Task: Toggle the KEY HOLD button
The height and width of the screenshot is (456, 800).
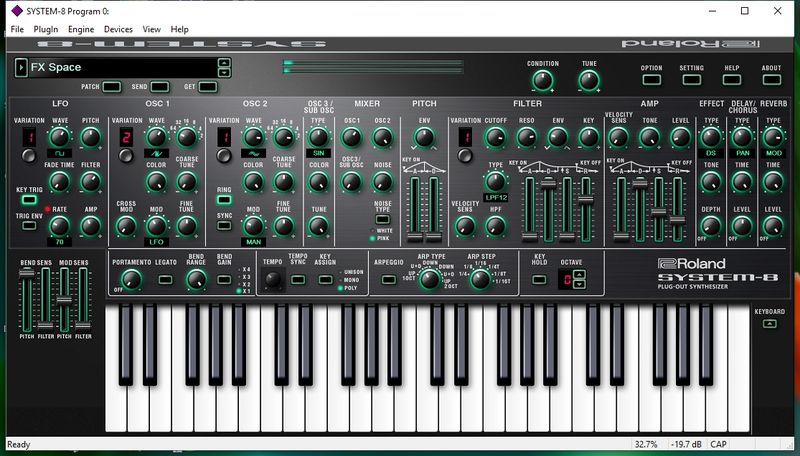Action: [539, 280]
